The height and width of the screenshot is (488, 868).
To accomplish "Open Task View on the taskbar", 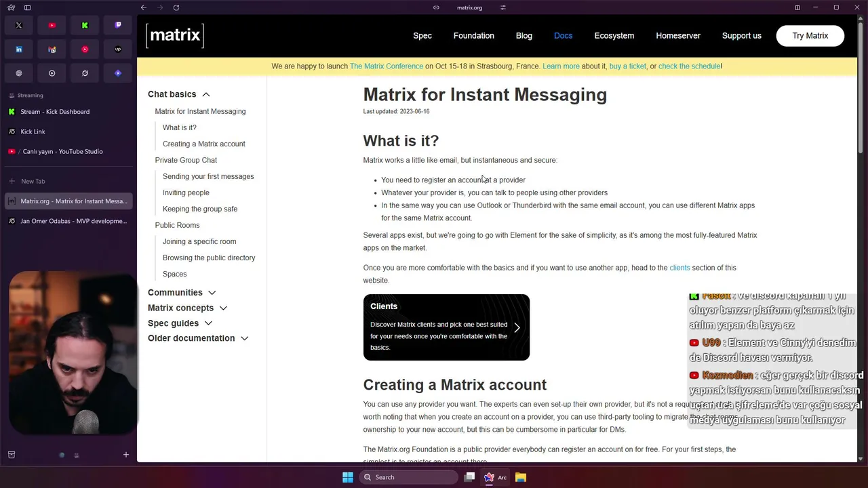I will point(469,477).
